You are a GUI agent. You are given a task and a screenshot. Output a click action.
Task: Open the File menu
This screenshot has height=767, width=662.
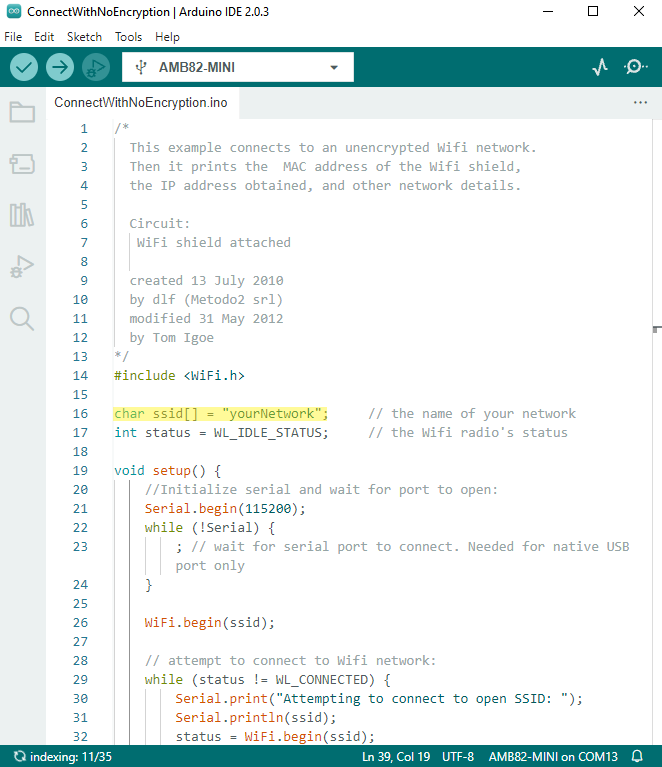point(13,36)
